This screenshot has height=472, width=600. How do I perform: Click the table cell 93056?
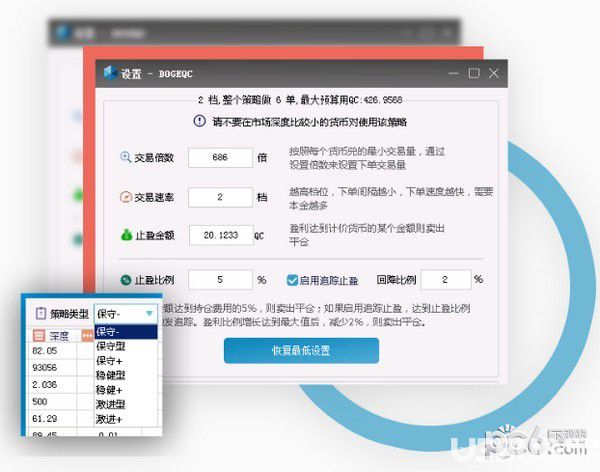(x=52, y=367)
